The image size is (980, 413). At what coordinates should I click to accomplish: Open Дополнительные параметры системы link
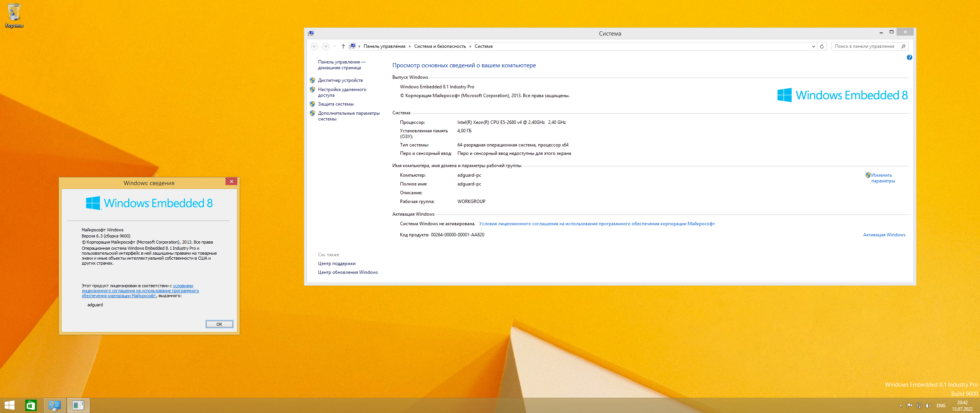click(349, 116)
